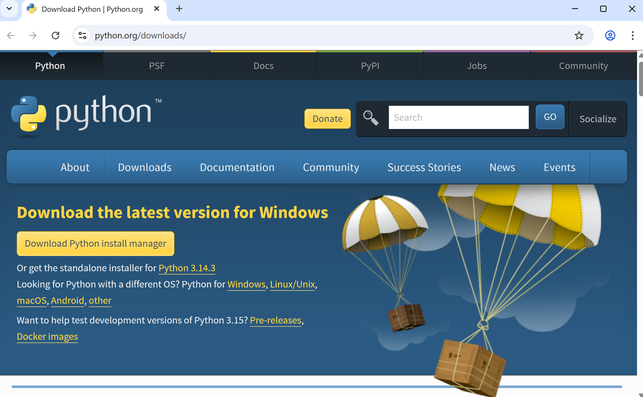
Task: Open the Docker images link
Action: [x=47, y=337]
